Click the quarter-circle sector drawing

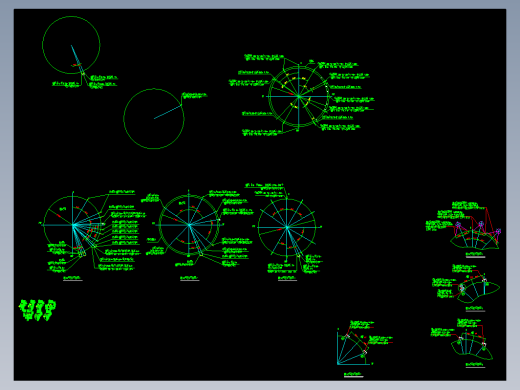(352, 347)
